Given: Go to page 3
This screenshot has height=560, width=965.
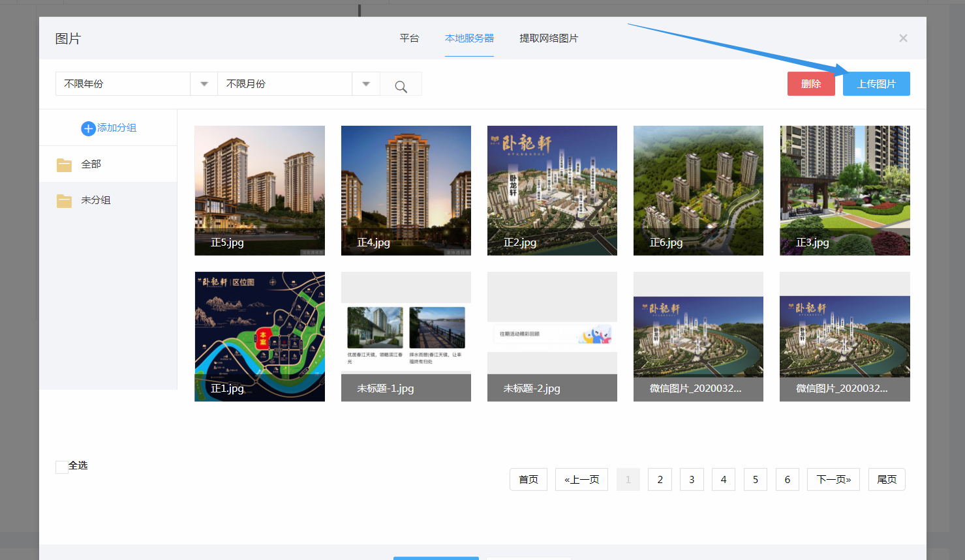Looking at the screenshot, I should pyautogui.click(x=692, y=479).
